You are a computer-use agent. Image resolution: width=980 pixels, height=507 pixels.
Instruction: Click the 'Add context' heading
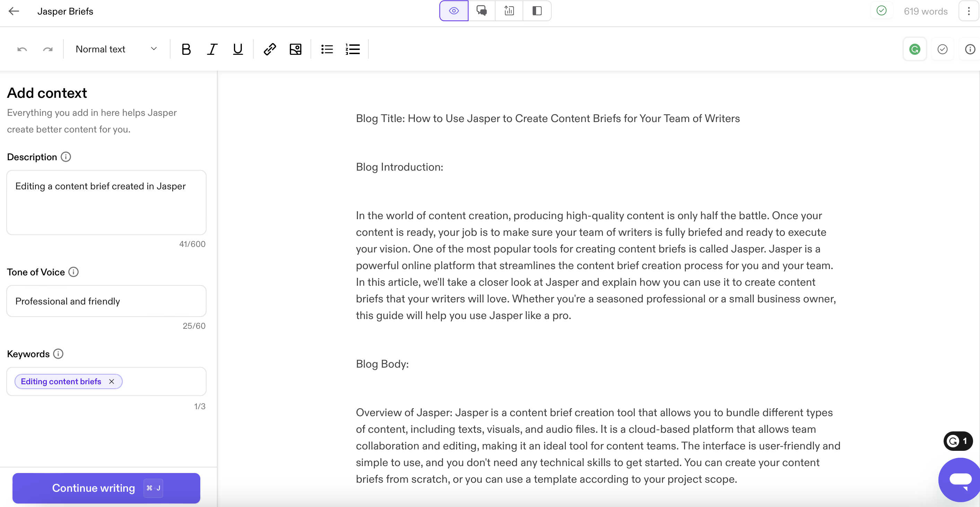click(x=47, y=93)
